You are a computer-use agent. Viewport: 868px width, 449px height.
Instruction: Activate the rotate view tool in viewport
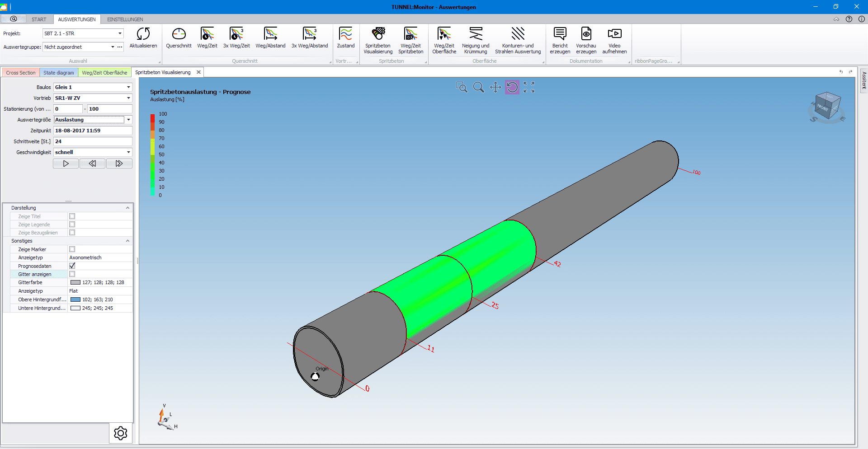click(512, 87)
